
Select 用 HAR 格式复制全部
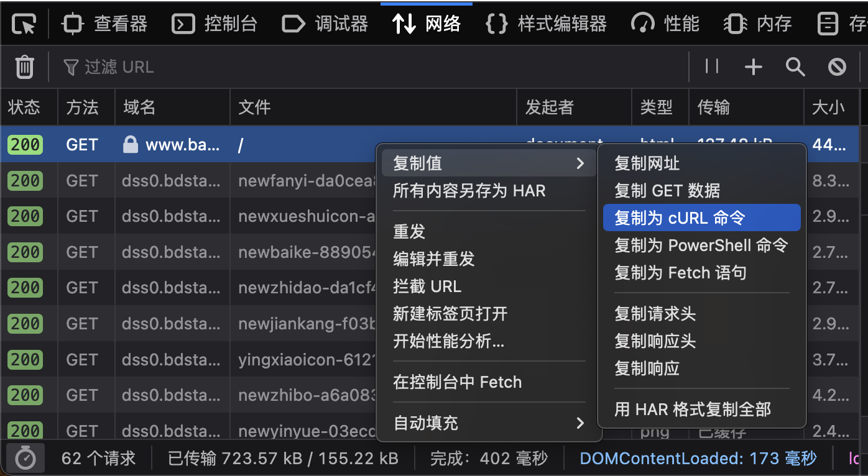[701, 410]
